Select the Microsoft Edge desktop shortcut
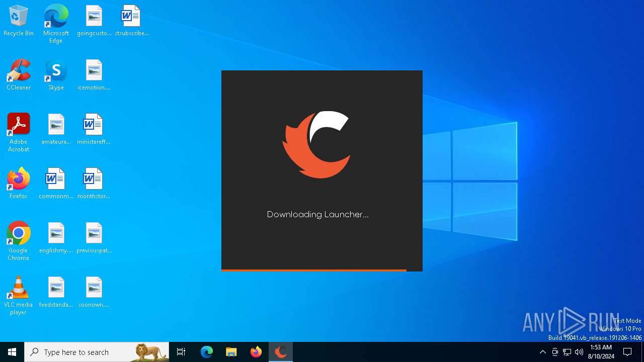Viewport: 644px width, 362px height. click(x=56, y=24)
